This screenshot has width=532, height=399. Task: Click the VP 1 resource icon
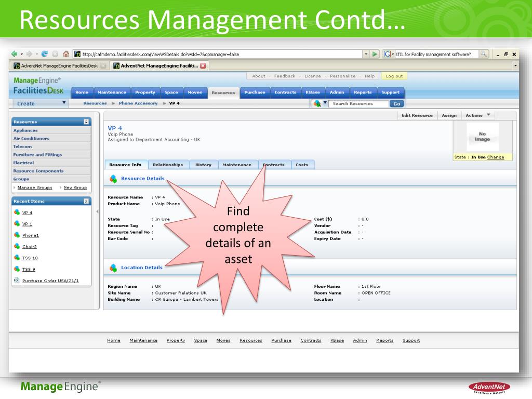[17, 223]
